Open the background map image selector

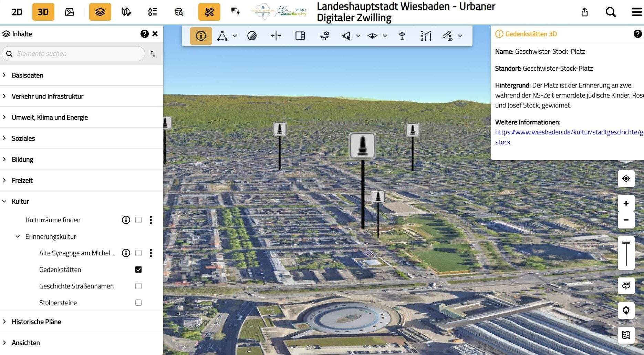point(69,12)
